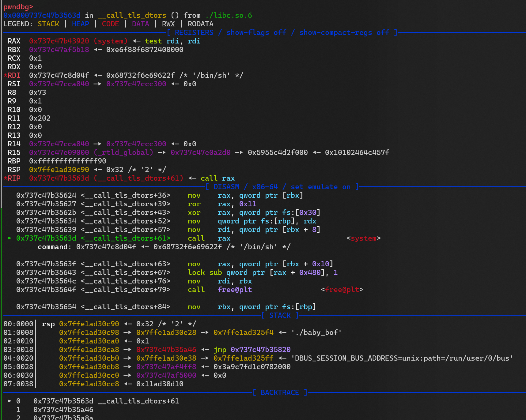Click the RBX pointed value 0xe6f88f6872400000
Image resolution: width=526 pixels, height=420 pixels.
click(x=145, y=50)
